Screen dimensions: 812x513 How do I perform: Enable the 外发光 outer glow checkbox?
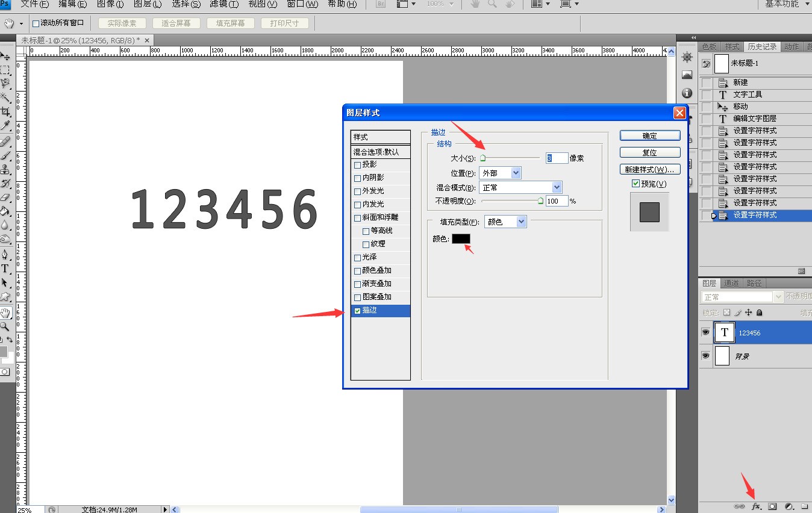(358, 191)
